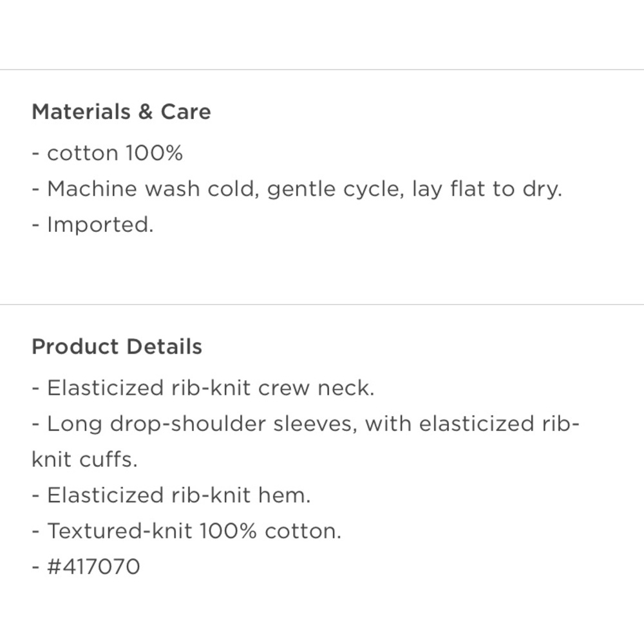Screen dimensions: 644x644
Task: Click the Elasticized rib-knit hem line
Action: coord(171,495)
